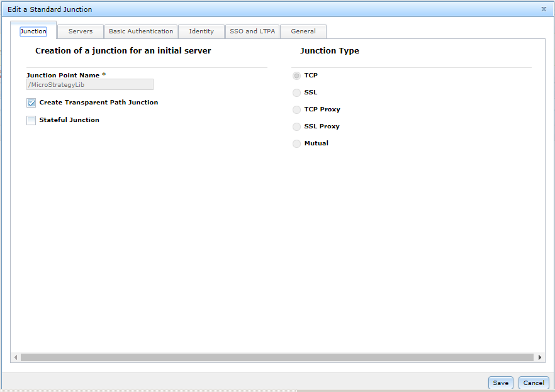
Task: Pick the SSL Proxy junction type
Action: click(296, 126)
